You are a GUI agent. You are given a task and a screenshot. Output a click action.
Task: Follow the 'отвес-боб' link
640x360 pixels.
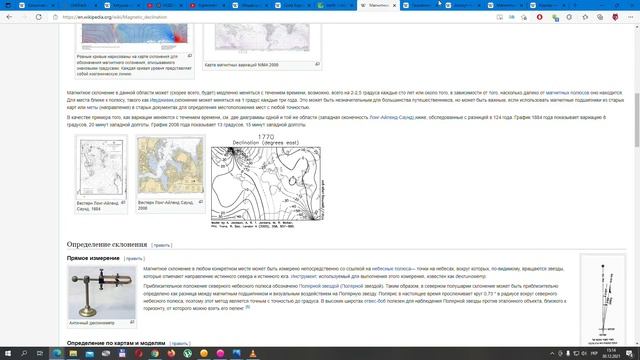pyautogui.click(x=375, y=301)
